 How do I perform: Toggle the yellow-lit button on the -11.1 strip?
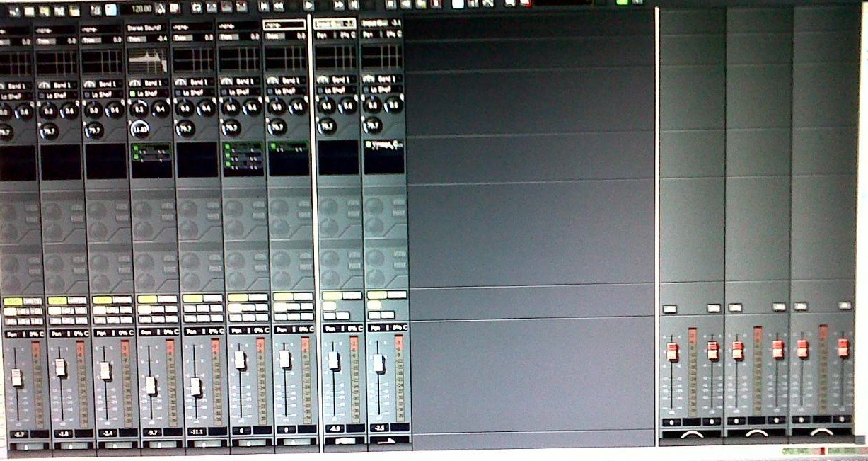[192, 298]
